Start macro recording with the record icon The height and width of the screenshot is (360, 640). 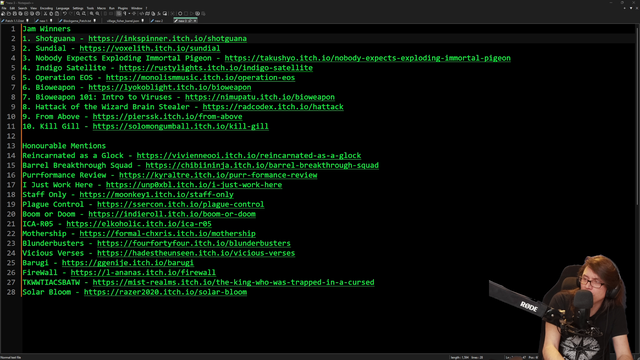pyautogui.click(x=180, y=13)
